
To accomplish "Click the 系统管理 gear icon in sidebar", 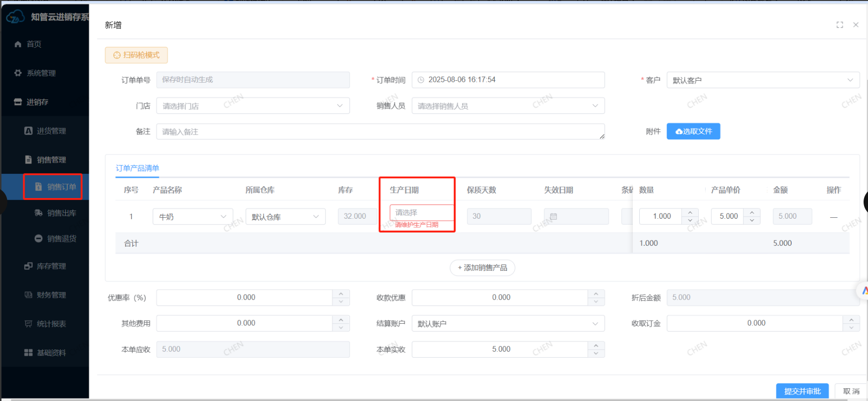I will [x=18, y=73].
